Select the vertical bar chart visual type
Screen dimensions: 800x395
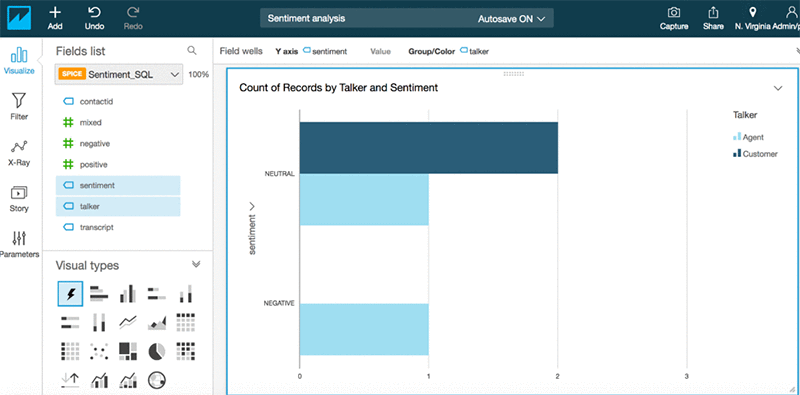pyautogui.click(x=128, y=293)
